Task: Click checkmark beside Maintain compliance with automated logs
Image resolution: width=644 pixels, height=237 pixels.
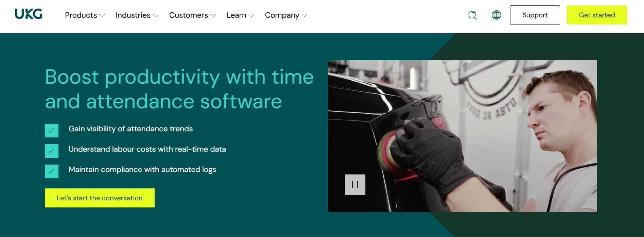Action: [x=52, y=171]
